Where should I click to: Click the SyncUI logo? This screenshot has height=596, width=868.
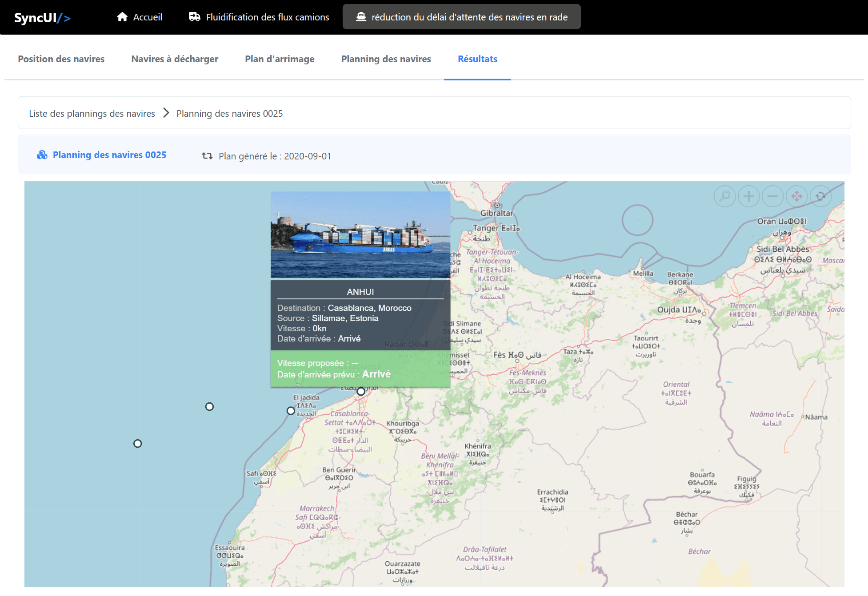pyautogui.click(x=42, y=18)
